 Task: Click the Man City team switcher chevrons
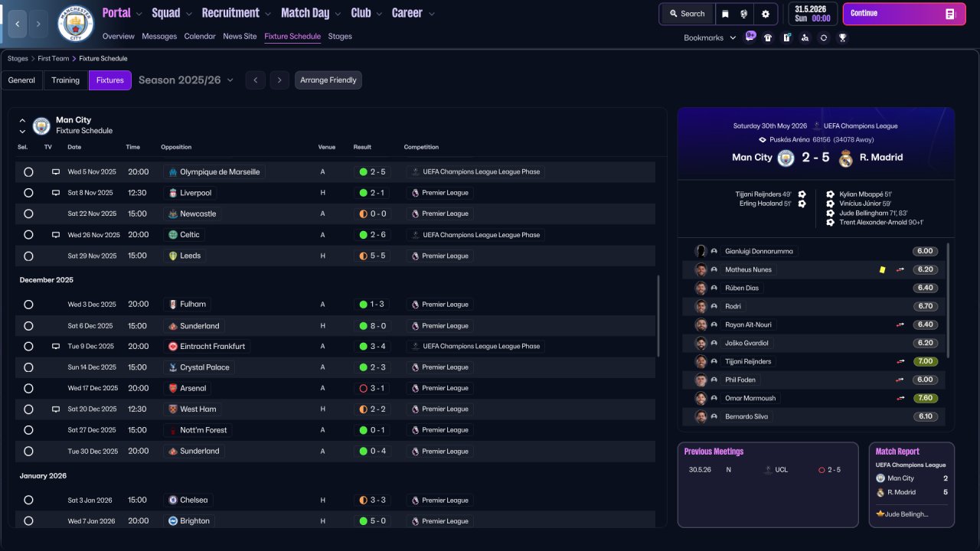tap(22, 126)
